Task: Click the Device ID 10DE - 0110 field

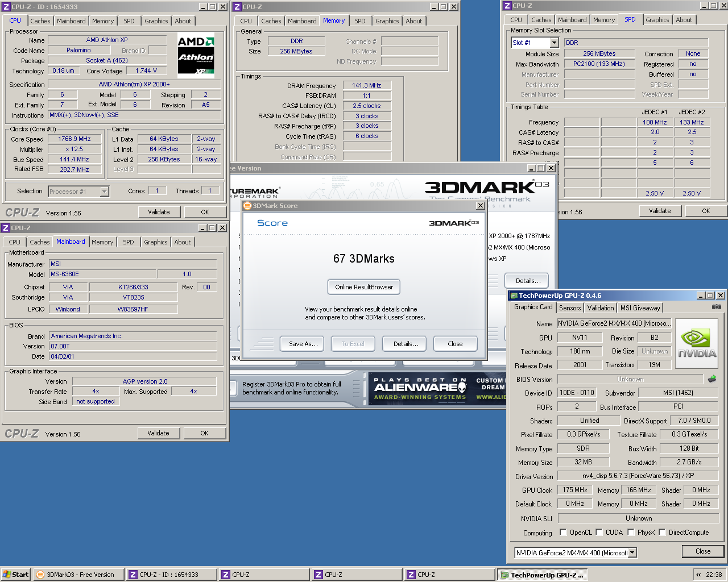Action: pos(577,393)
